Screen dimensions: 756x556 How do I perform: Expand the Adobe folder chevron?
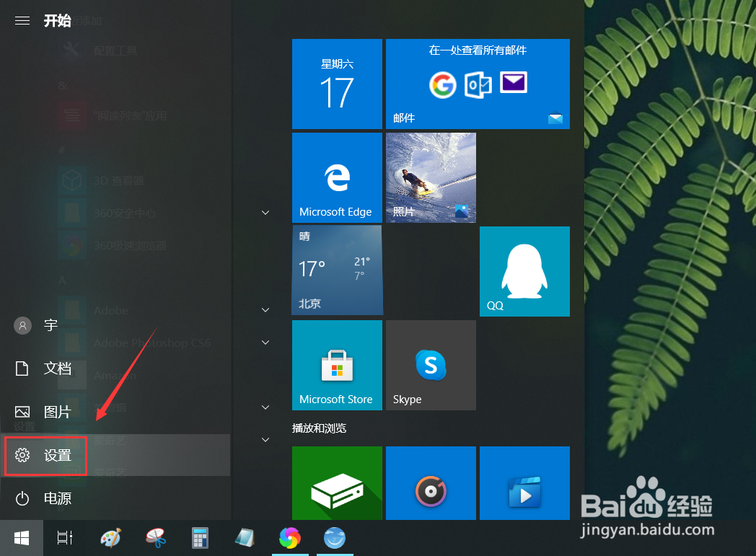[x=265, y=310]
